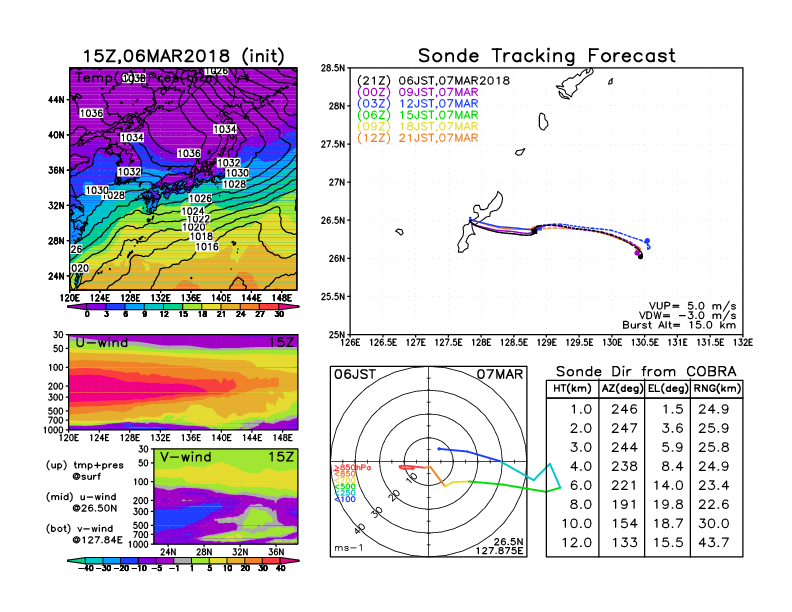The image size is (792, 612).
Task: Click the 'RNG(km)' column header
Action: tap(717, 388)
